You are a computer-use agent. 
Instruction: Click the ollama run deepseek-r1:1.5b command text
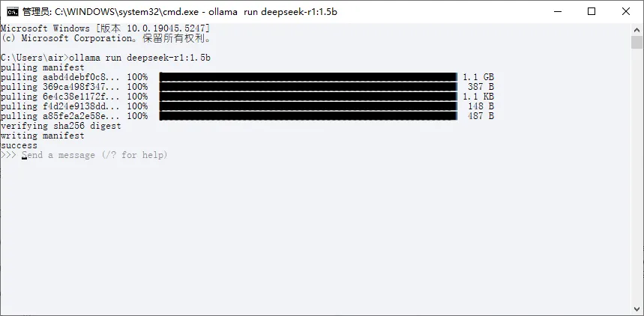(x=139, y=58)
